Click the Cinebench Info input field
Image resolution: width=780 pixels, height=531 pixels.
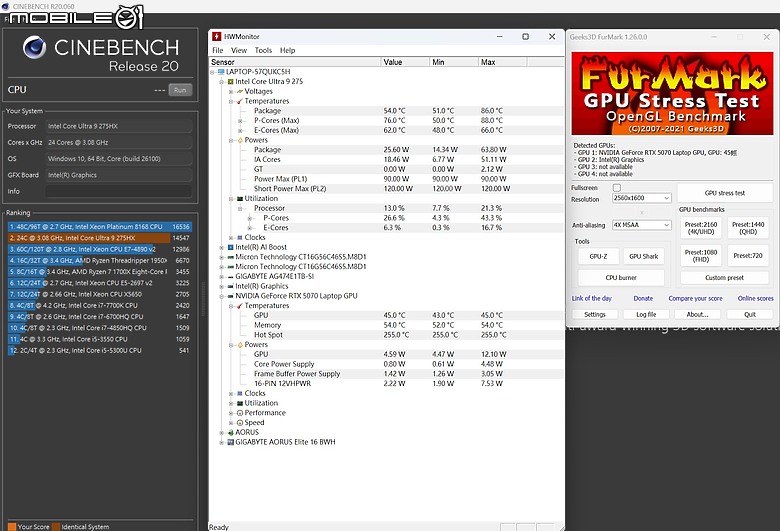(x=119, y=192)
